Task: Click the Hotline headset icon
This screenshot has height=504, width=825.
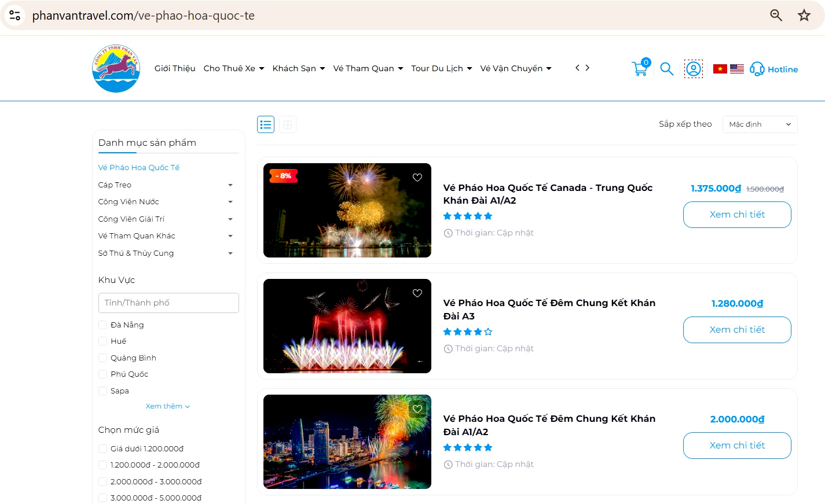Action: (757, 69)
